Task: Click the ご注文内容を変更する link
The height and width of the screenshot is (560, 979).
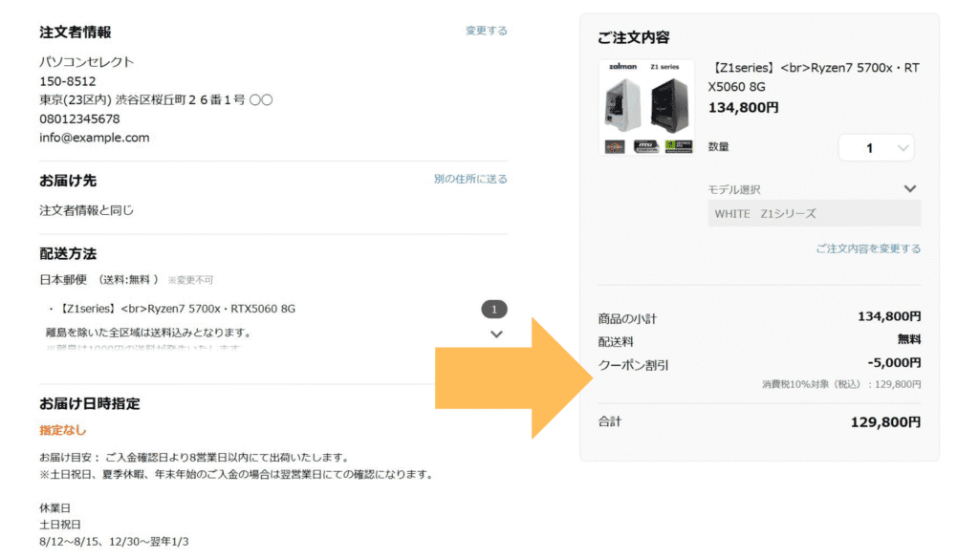Action: point(868,248)
